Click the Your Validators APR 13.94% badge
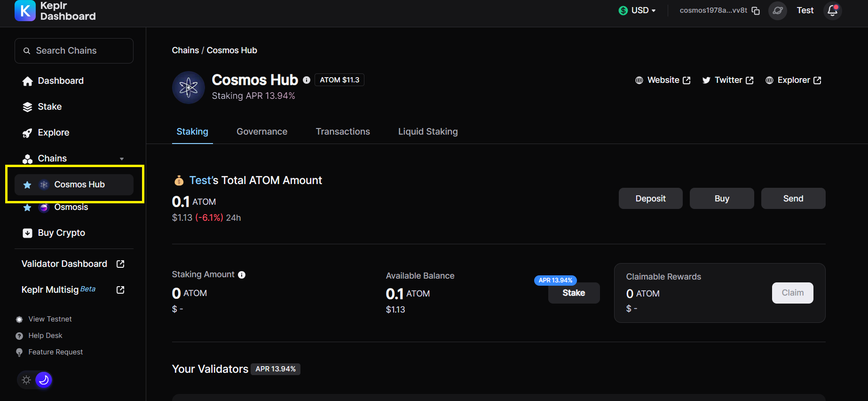868x401 pixels. pos(276,369)
